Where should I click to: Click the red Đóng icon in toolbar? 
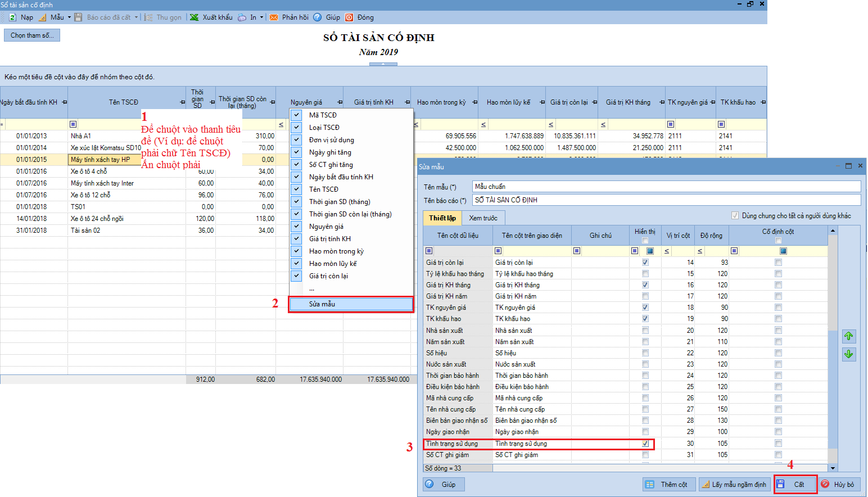(x=349, y=17)
